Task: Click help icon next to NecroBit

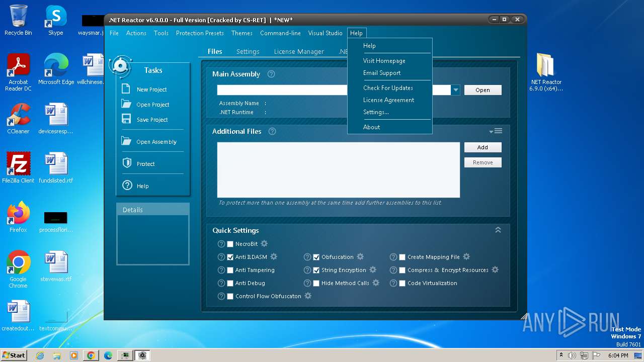Action: click(x=221, y=244)
